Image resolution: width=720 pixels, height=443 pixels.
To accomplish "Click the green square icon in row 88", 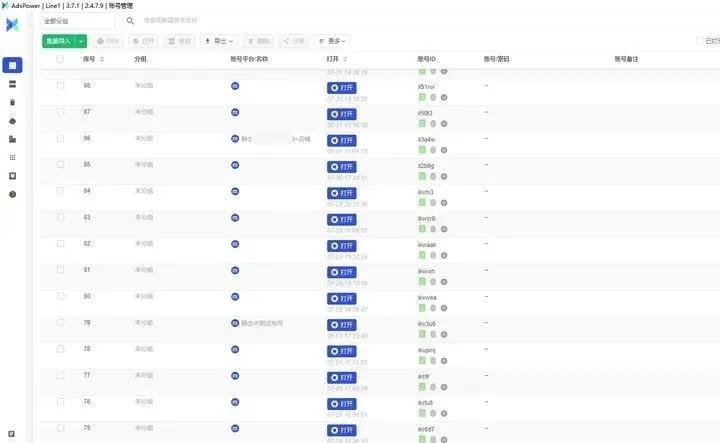I will point(422,97).
